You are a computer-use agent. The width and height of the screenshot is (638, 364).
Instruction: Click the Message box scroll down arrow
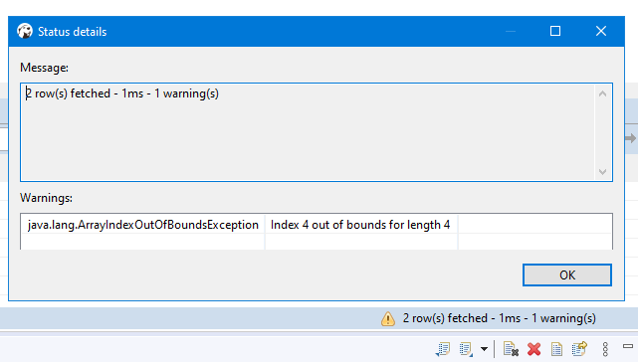pyautogui.click(x=602, y=172)
